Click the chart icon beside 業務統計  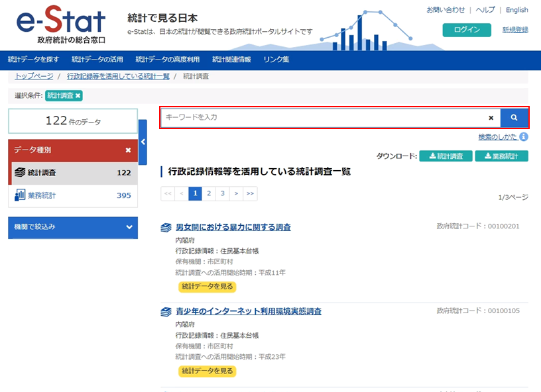click(x=20, y=195)
